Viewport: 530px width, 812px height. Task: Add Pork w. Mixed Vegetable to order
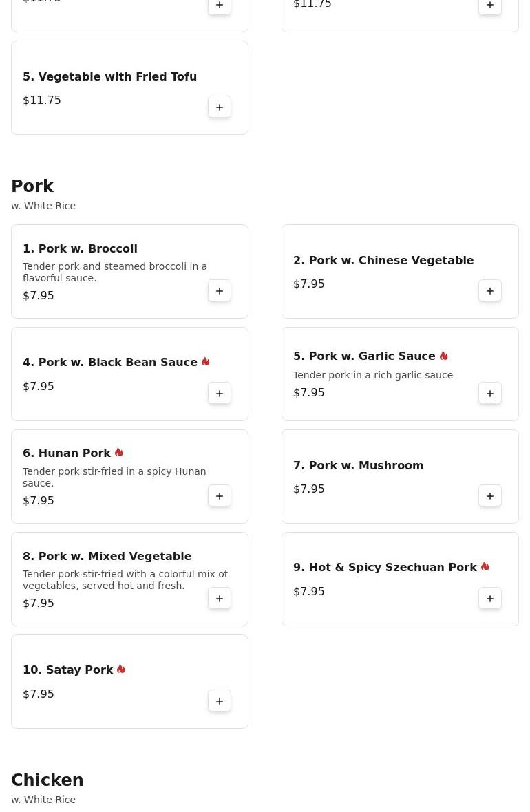point(220,599)
